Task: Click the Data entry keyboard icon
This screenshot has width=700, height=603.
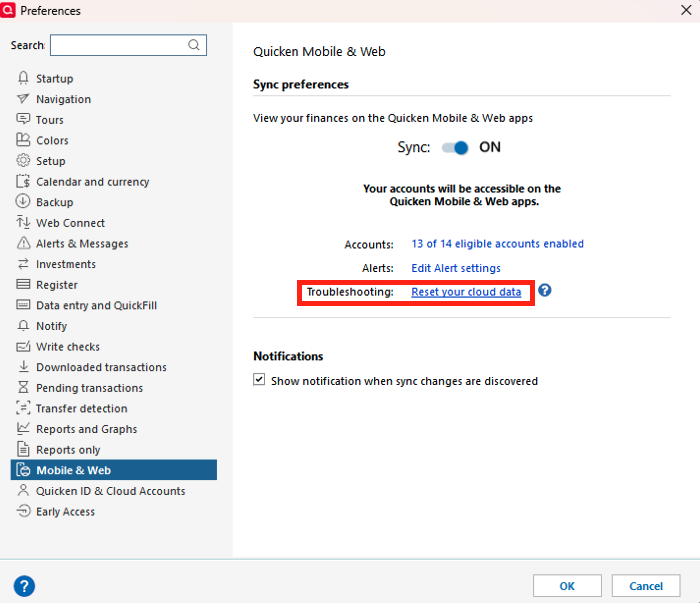Action: 23,305
